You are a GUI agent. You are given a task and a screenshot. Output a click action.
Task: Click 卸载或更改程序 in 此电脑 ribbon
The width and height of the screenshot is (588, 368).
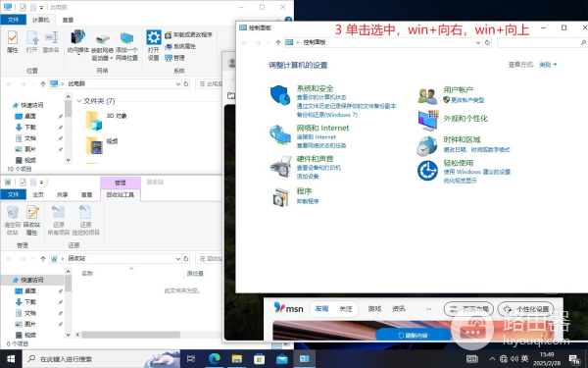(x=188, y=35)
